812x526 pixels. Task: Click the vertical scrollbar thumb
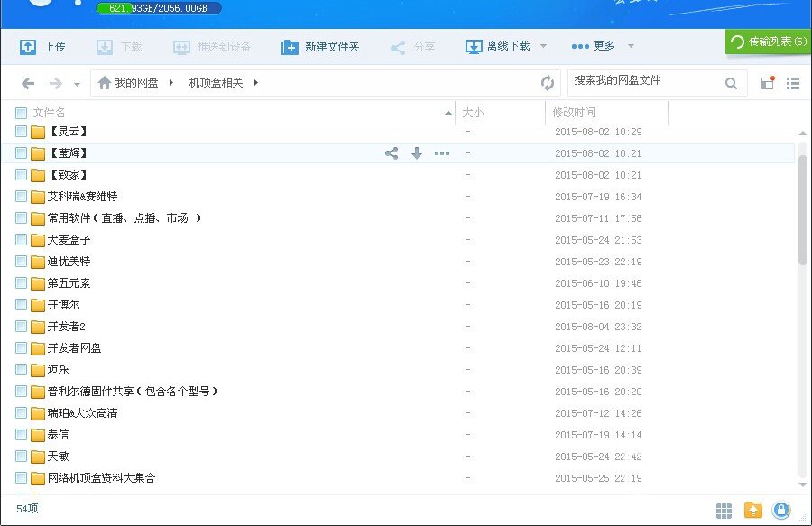point(803,209)
